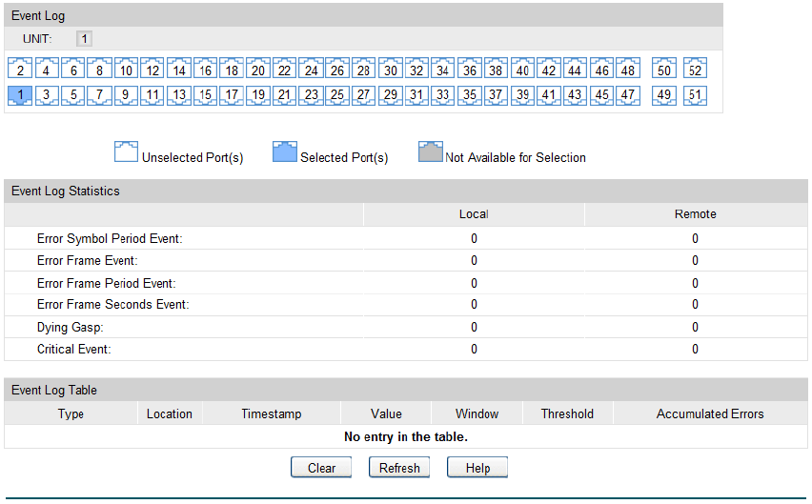Viewport: 812px width, 504px height.
Task: Click port 35 icon
Action: (469, 94)
